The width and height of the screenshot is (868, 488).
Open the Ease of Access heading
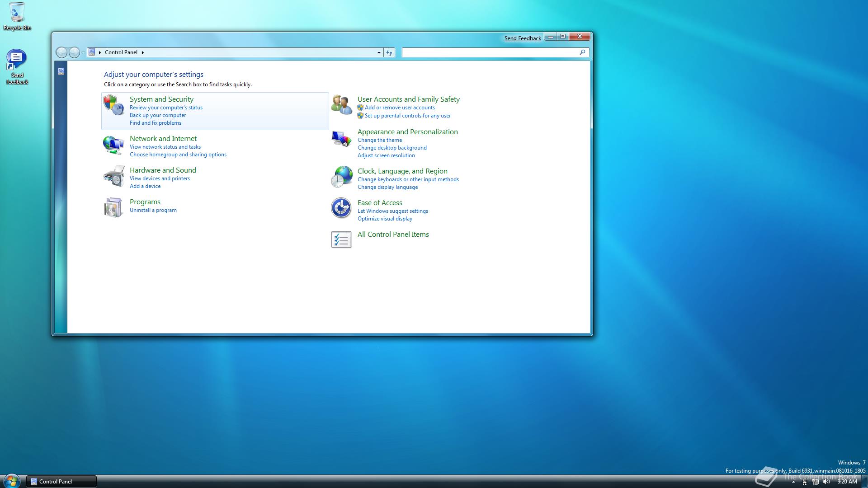(380, 203)
